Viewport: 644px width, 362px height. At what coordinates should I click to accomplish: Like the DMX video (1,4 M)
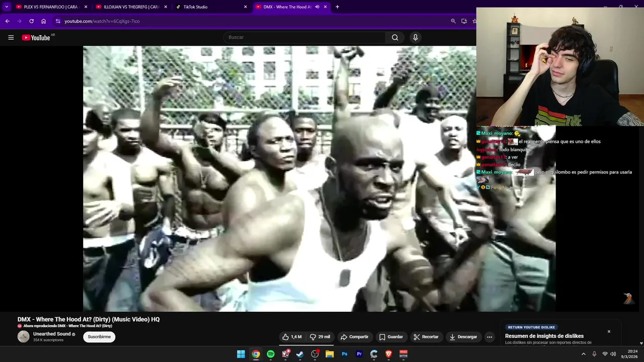292,337
